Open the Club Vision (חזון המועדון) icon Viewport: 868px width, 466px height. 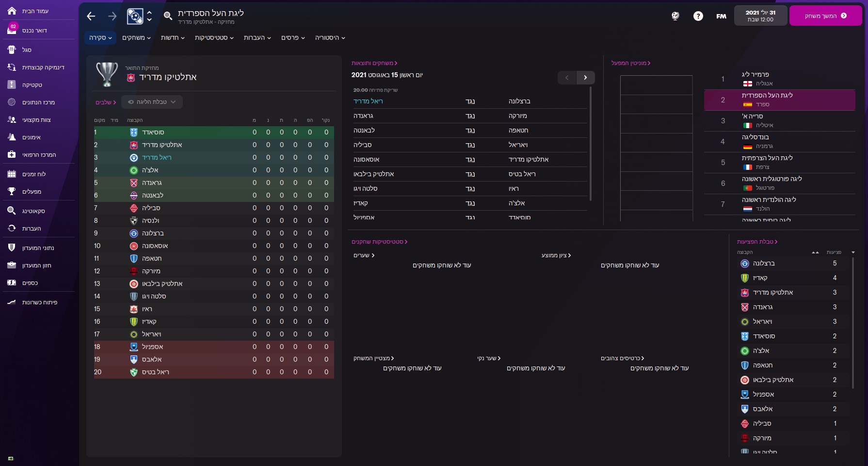[x=12, y=265]
